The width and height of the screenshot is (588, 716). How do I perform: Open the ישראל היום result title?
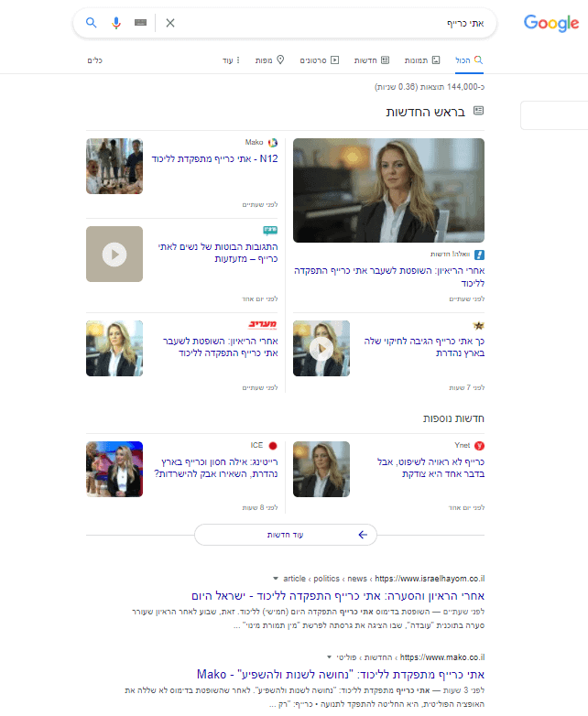338,596
